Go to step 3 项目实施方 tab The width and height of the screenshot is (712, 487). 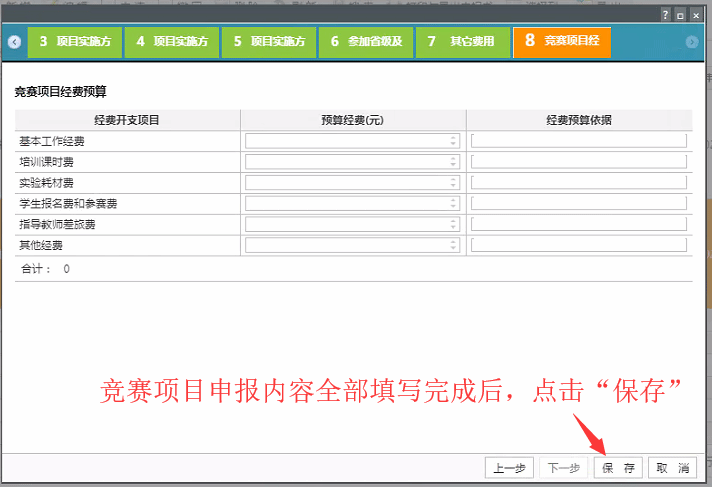point(75,42)
